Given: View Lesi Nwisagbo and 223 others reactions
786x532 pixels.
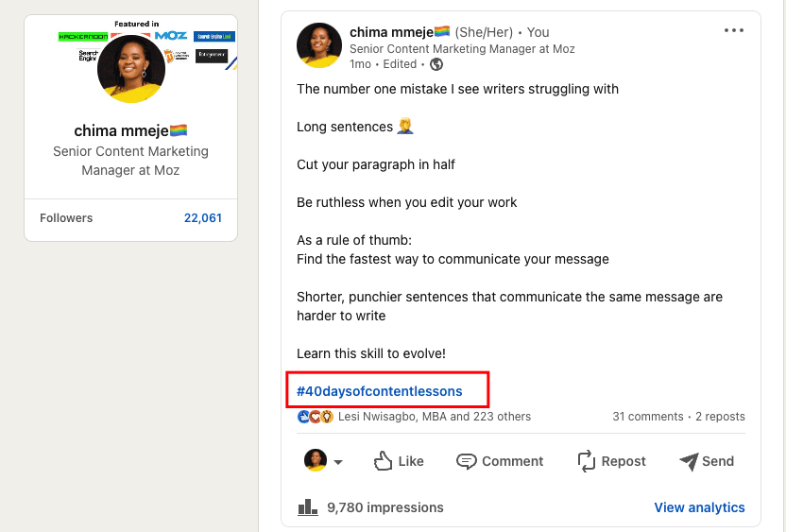Looking at the screenshot, I should pos(434,417).
